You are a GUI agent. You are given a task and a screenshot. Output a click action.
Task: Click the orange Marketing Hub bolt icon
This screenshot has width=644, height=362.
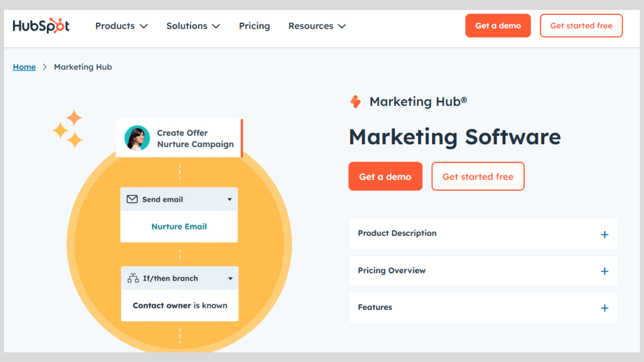[x=355, y=101]
